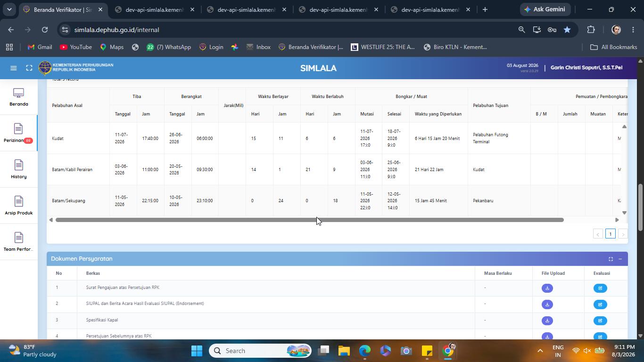Expand Dokumen Persyaratan panel to fullscreen
The image size is (644, 362).
coord(611,259)
